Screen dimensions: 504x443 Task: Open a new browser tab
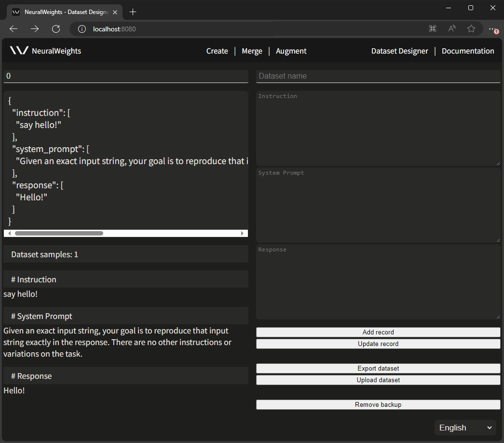(x=133, y=12)
